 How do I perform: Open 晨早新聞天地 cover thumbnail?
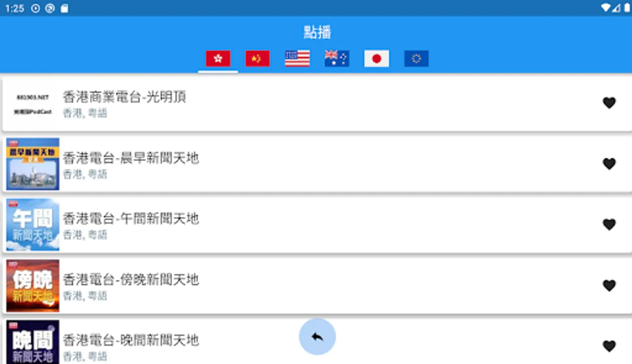click(33, 164)
